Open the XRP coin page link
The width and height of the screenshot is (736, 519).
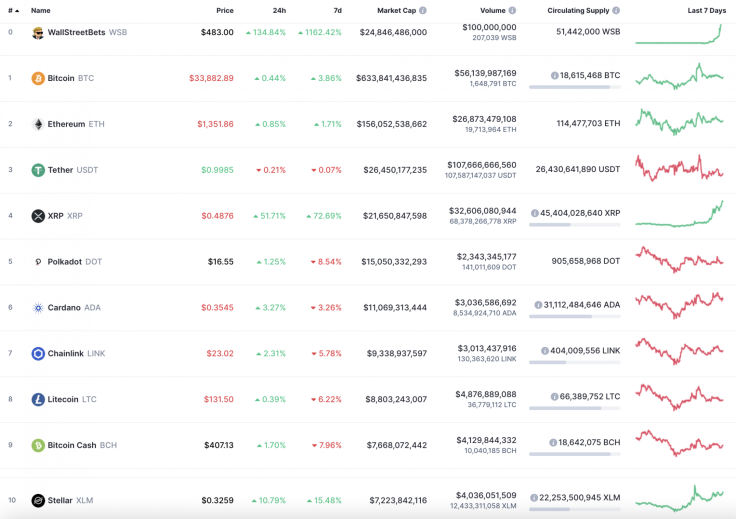click(65, 216)
